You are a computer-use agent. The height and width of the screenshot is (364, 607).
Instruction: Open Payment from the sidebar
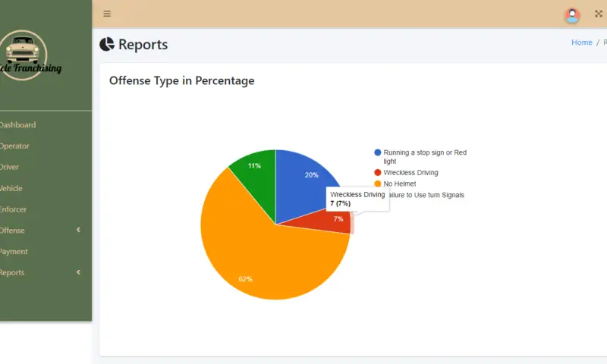coord(14,252)
